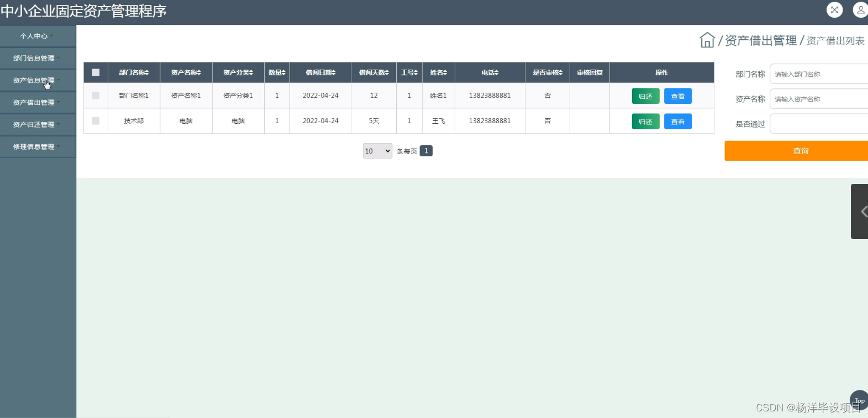Viewport: 868px width, 418px height.
Task: Click the 资产名称1 cell
Action: tap(186, 96)
